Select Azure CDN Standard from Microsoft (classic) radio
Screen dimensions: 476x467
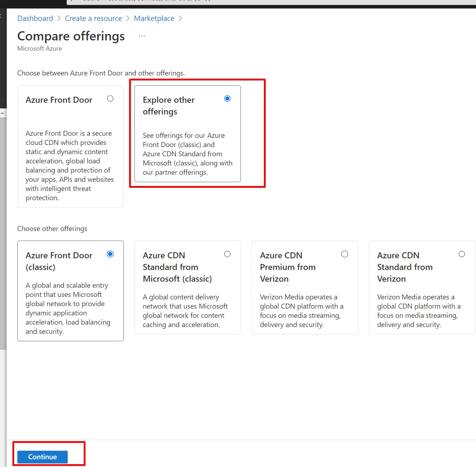coord(227,254)
